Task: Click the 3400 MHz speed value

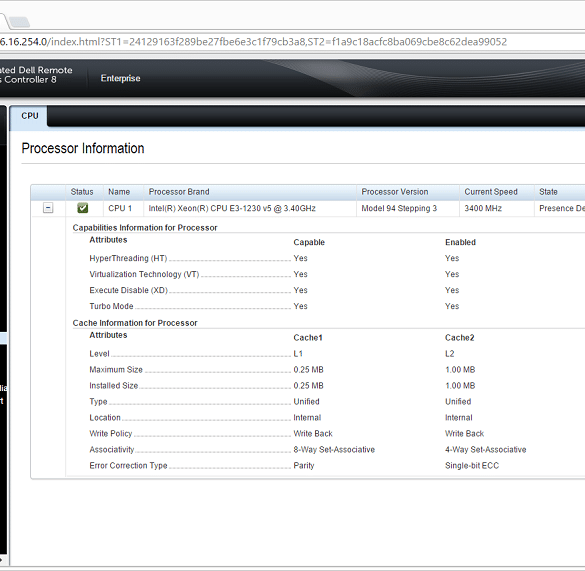Action: point(483,208)
